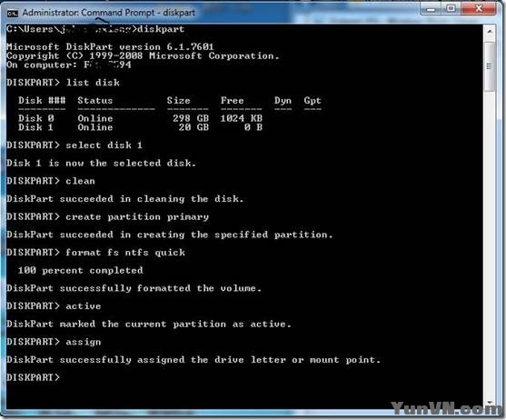Click the '298 GB' size value
Viewport: 506px width, 420px height.
coord(191,118)
